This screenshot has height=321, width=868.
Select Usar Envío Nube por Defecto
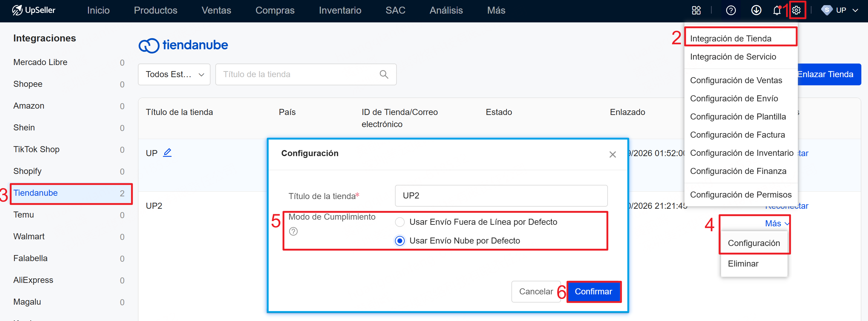pos(400,241)
